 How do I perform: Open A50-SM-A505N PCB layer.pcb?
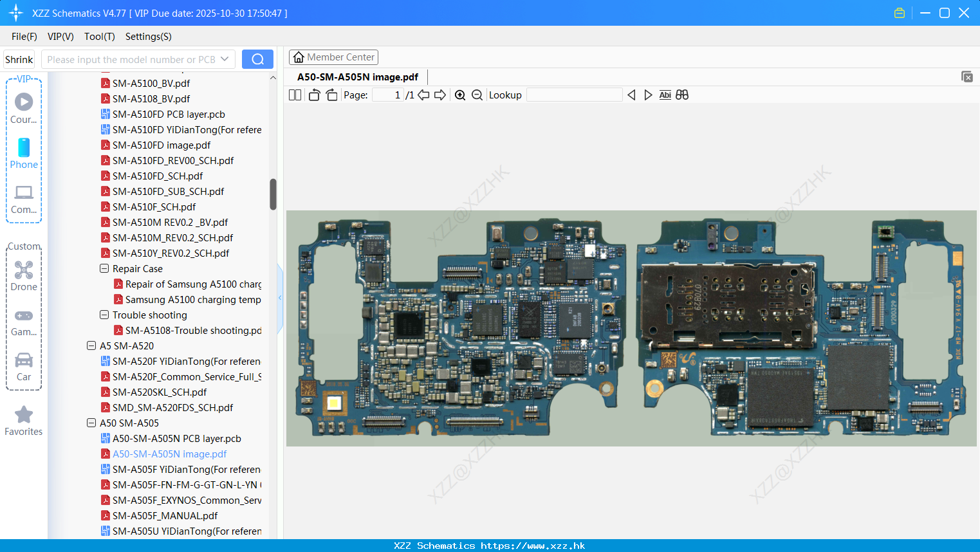point(177,438)
